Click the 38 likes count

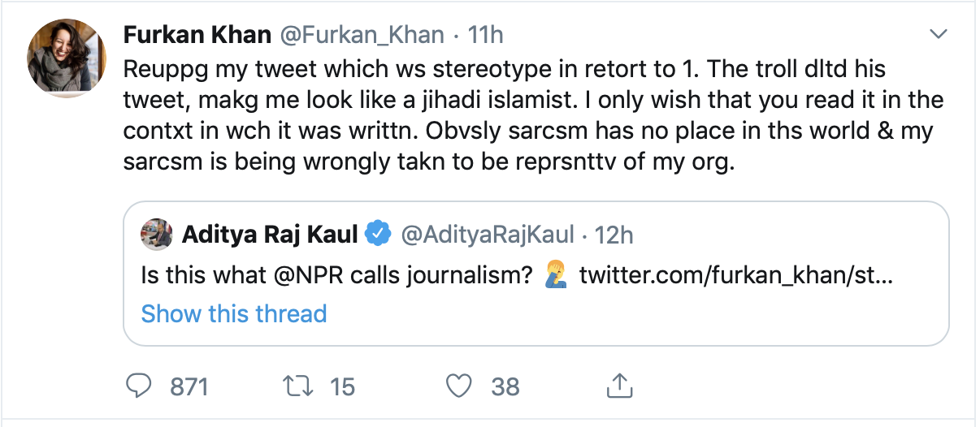[x=505, y=387]
